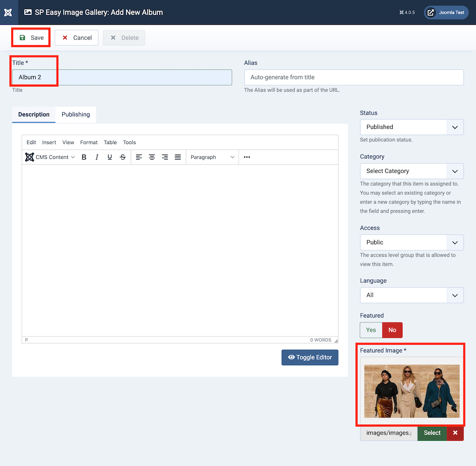Image resolution: width=476 pixels, height=466 pixels.
Task: Click the red featured image clear button
Action: point(455,433)
